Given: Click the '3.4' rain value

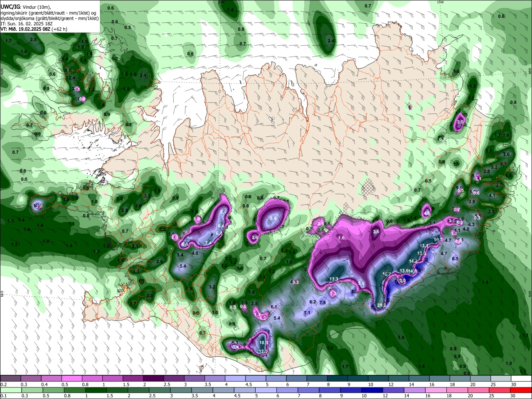Looking at the screenshot, I should (180, 255).
